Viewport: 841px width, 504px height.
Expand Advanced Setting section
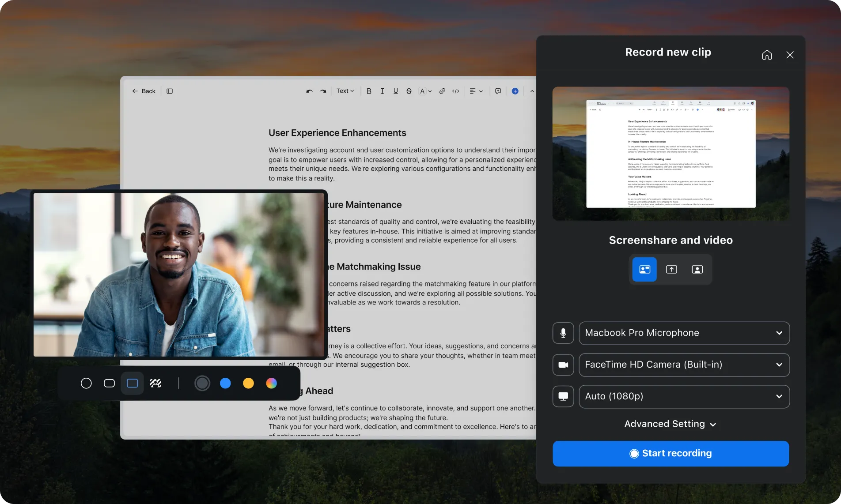(x=670, y=424)
